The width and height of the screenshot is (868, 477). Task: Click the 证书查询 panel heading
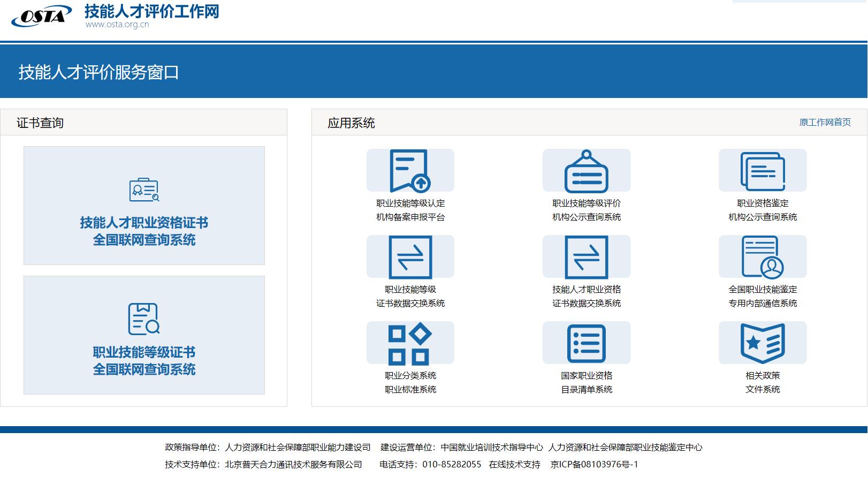tap(40, 123)
